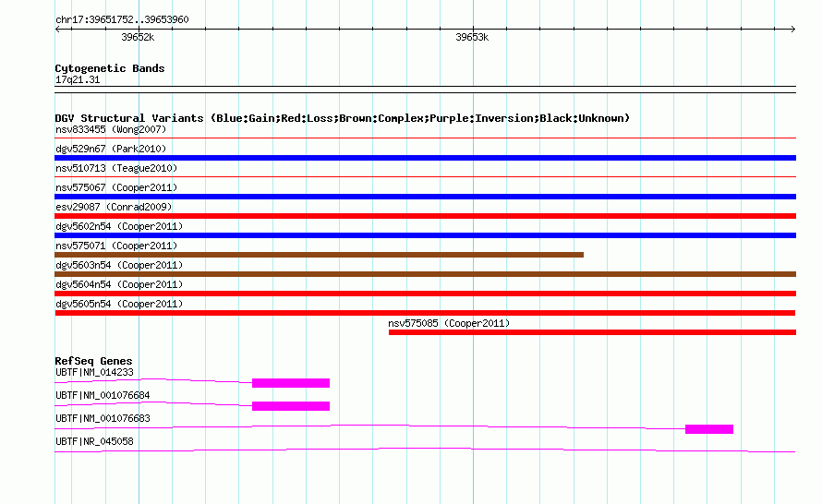This screenshot has height=504, width=822.
Task: Click the 39653k ruler position marker
Action: pos(472,37)
